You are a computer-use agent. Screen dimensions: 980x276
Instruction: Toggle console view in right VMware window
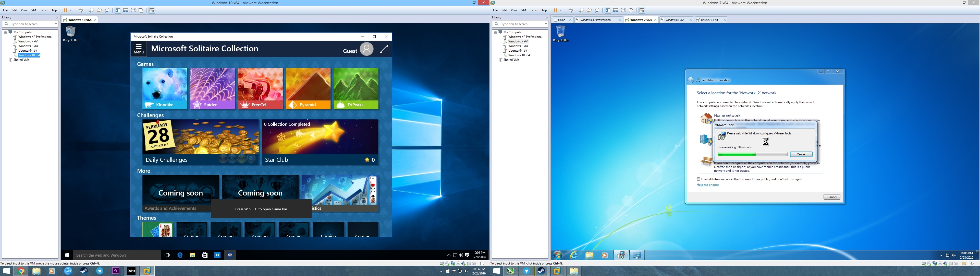(x=642, y=10)
